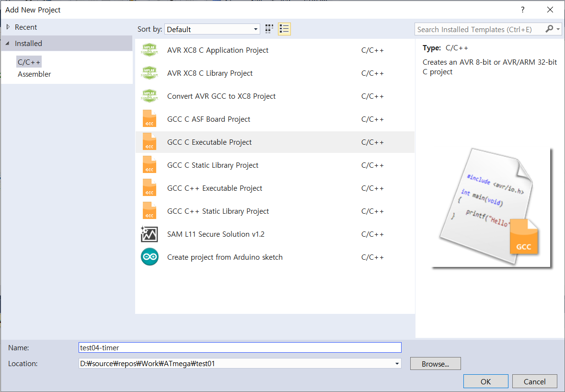This screenshot has height=392, width=565.
Task: Close the Add New Project dialog
Action: point(550,10)
